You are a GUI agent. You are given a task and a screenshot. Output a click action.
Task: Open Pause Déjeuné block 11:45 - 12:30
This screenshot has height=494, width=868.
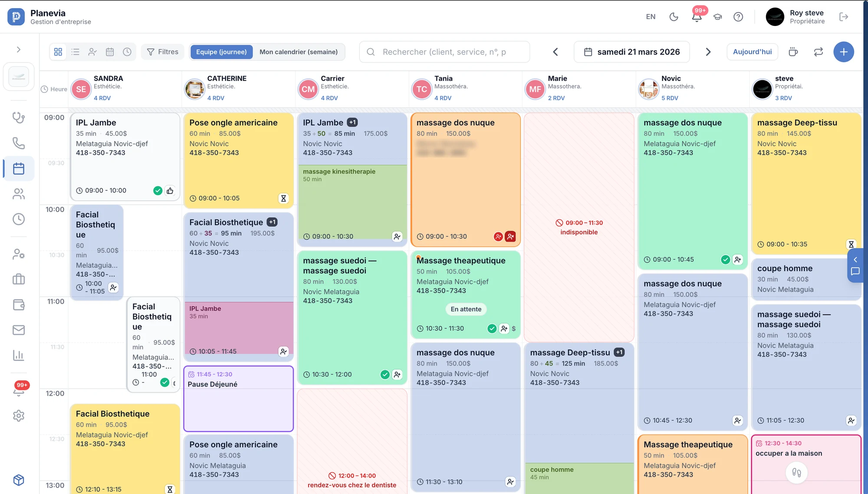pyautogui.click(x=238, y=399)
